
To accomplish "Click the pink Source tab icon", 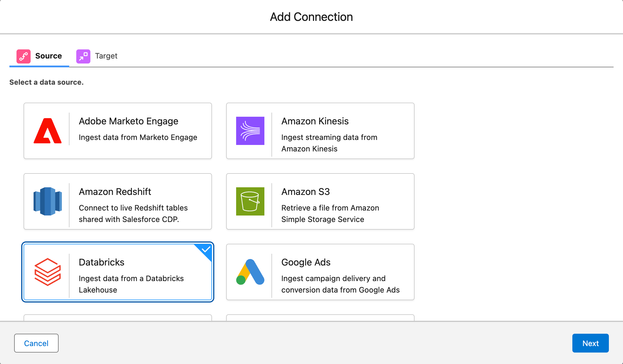I will [24, 56].
